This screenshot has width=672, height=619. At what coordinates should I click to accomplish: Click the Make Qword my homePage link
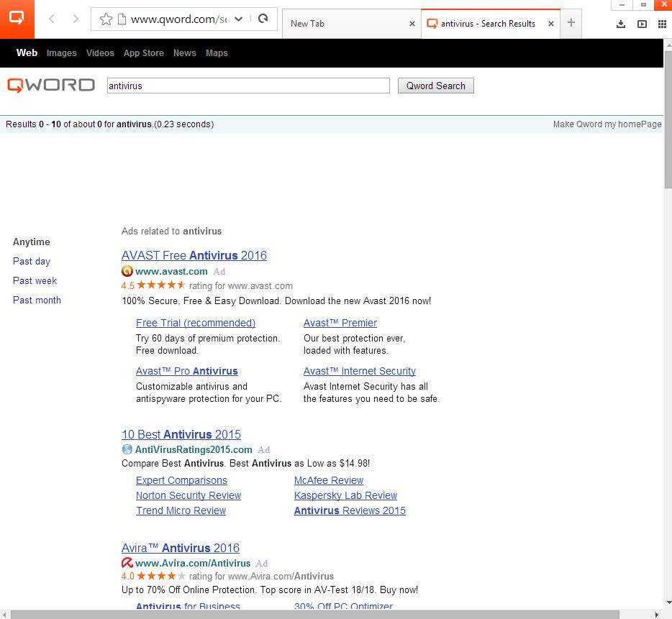[x=607, y=124]
